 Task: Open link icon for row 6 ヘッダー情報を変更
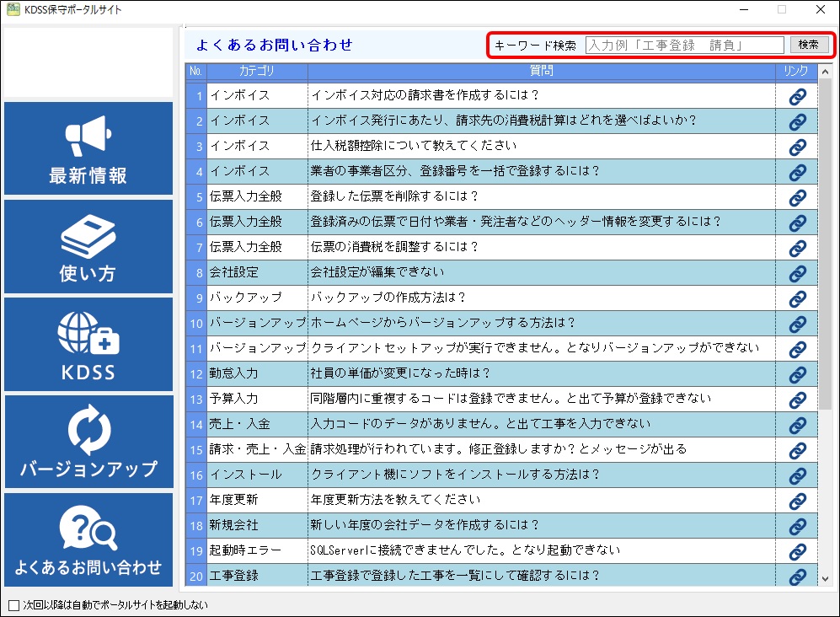(x=797, y=223)
